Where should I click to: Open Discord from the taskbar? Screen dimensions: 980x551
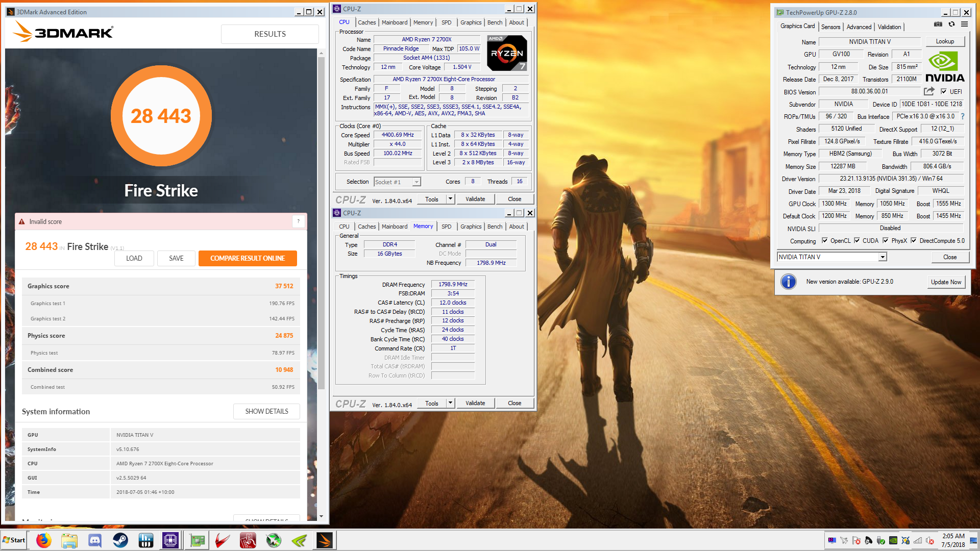(x=95, y=540)
